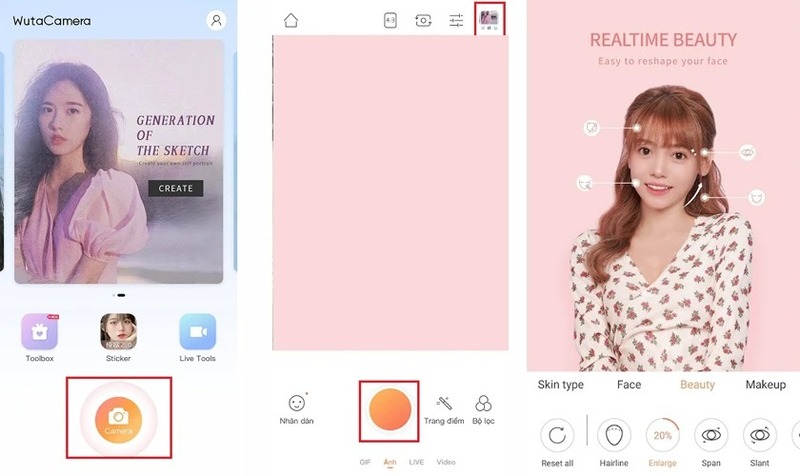The image size is (800, 476).
Task: Change the 4:3 aspect ratio
Action: [390, 20]
